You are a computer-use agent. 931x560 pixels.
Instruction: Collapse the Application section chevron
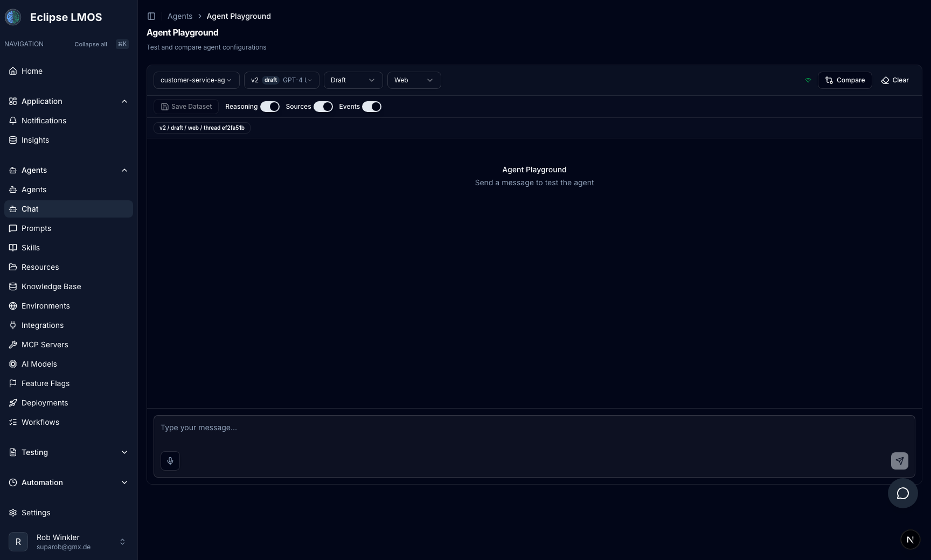[x=124, y=101]
